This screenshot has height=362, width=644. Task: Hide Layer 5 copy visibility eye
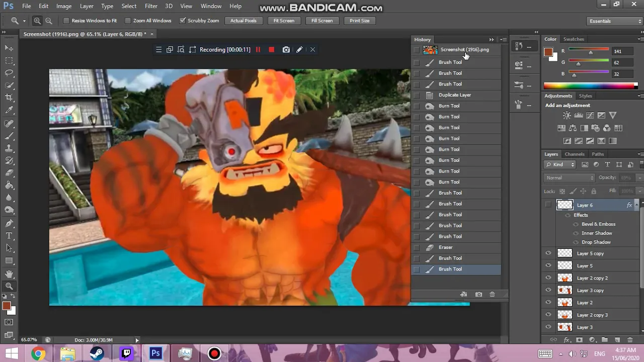point(548,253)
